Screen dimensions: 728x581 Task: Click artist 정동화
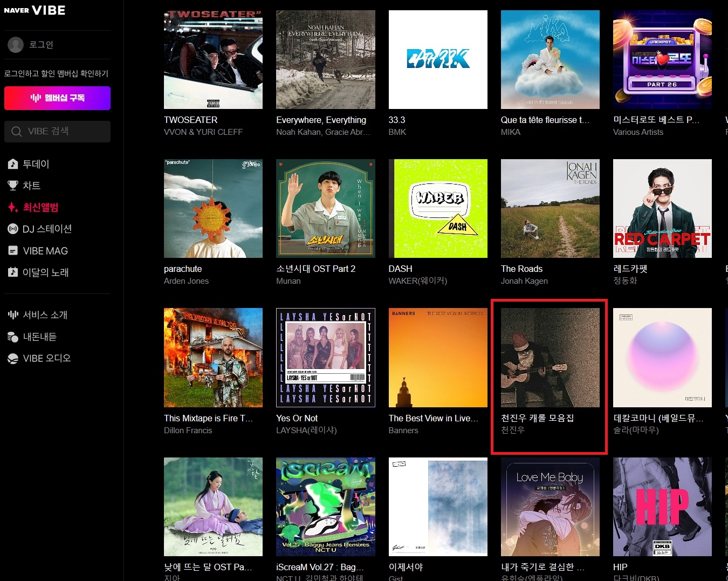pos(625,281)
